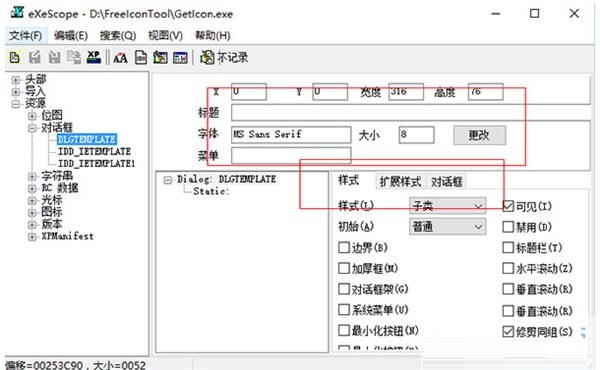This screenshot has height=370, width=600.
Task: Click the open file toolbar icon
Action: tap(15, 58)
